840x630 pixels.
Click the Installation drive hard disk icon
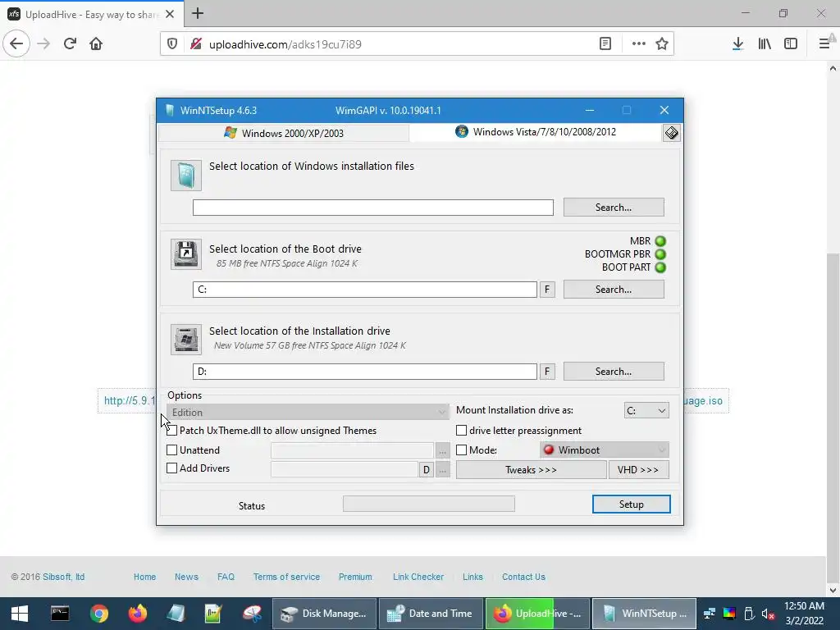point(186,339)
